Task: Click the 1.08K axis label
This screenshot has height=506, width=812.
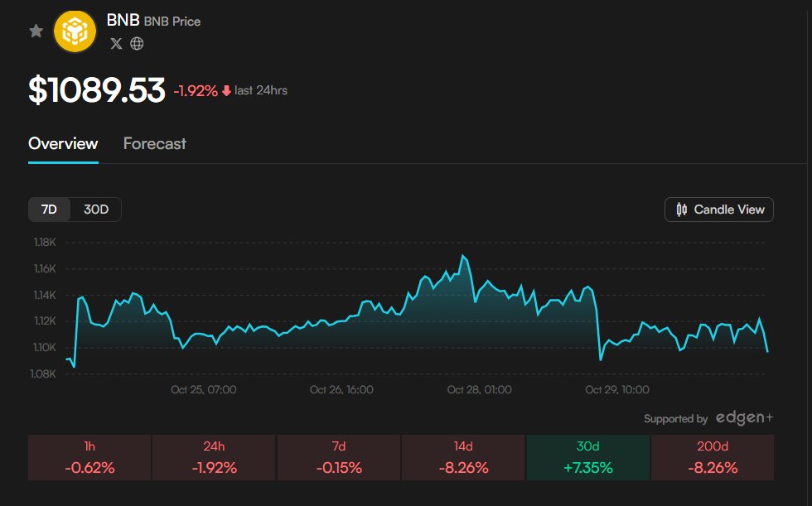Action: (x=43, y=373)
